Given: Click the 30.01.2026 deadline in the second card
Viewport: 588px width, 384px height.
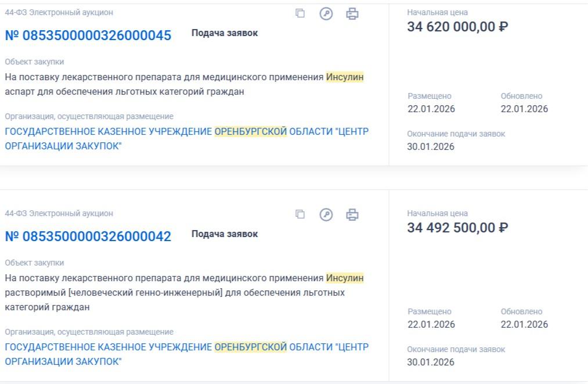Looking at the screenshot, I should click(x=431, y=362).
